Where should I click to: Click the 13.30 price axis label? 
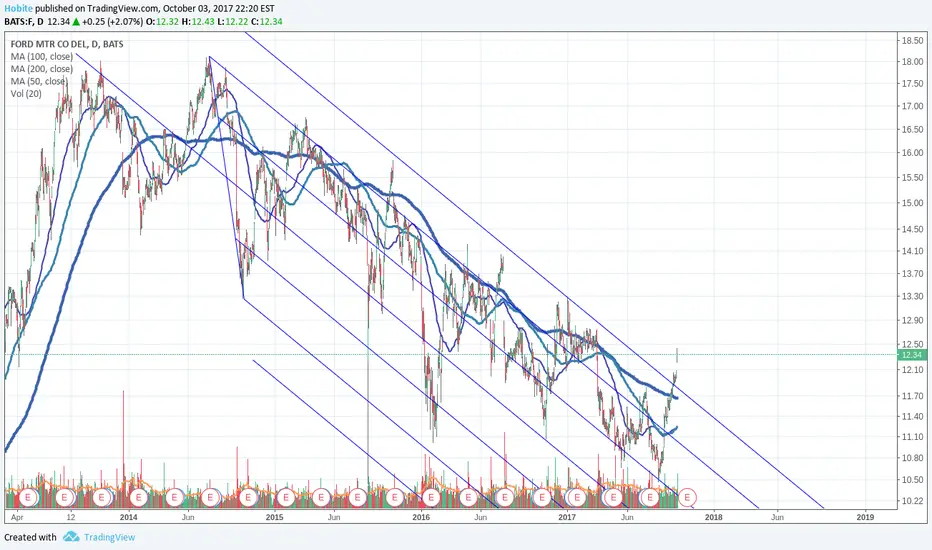[x=912, y=296]
